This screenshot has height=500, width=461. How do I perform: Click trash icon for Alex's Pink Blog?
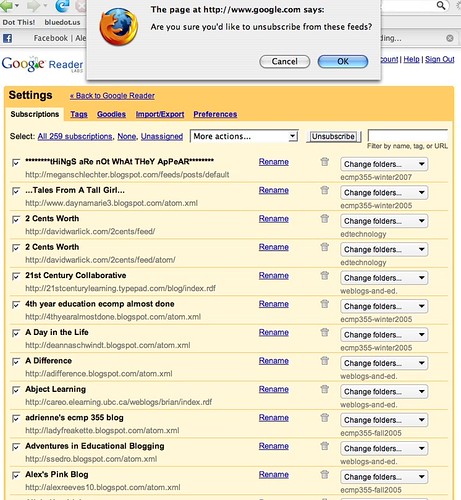[324, 475]
